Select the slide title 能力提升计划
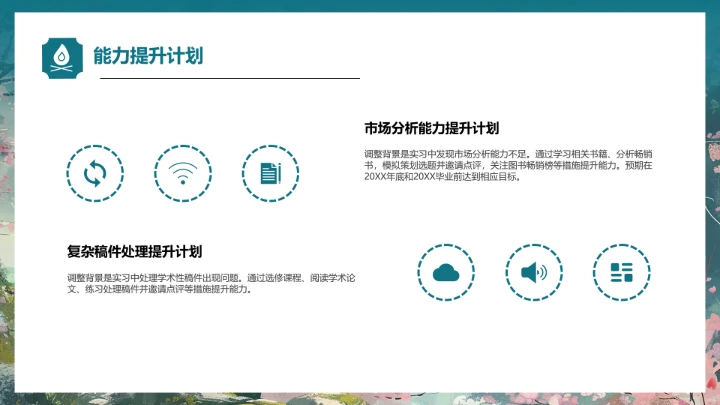Viewport: 720px width, 405px height. [x=148, y=56]
